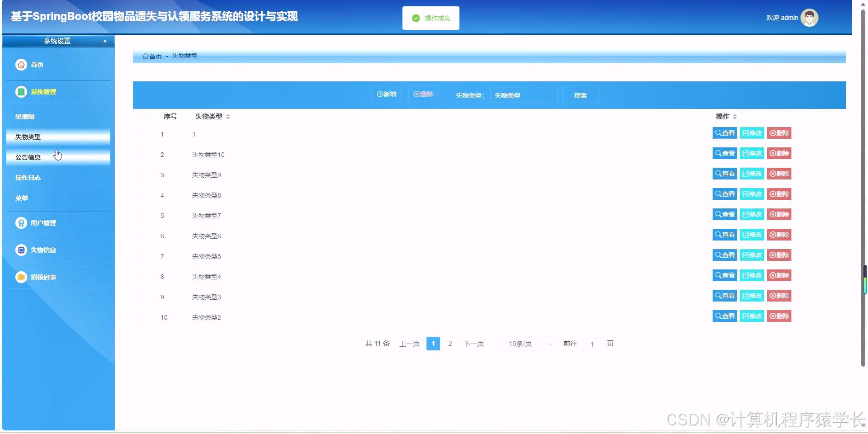Screen dimensions: 868x434
Task: Click the 新增 add icon button
Action: coord(380,94)
